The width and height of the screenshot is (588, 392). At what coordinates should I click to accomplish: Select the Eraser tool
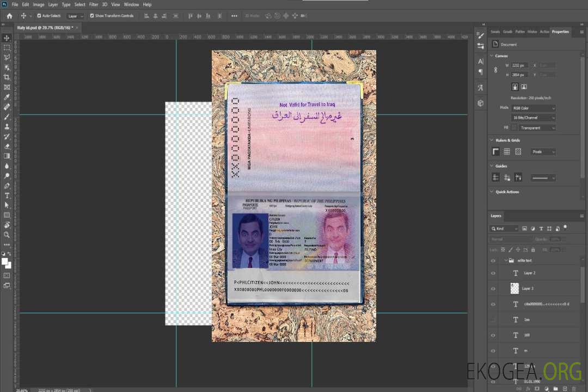(x=7, y=146)
